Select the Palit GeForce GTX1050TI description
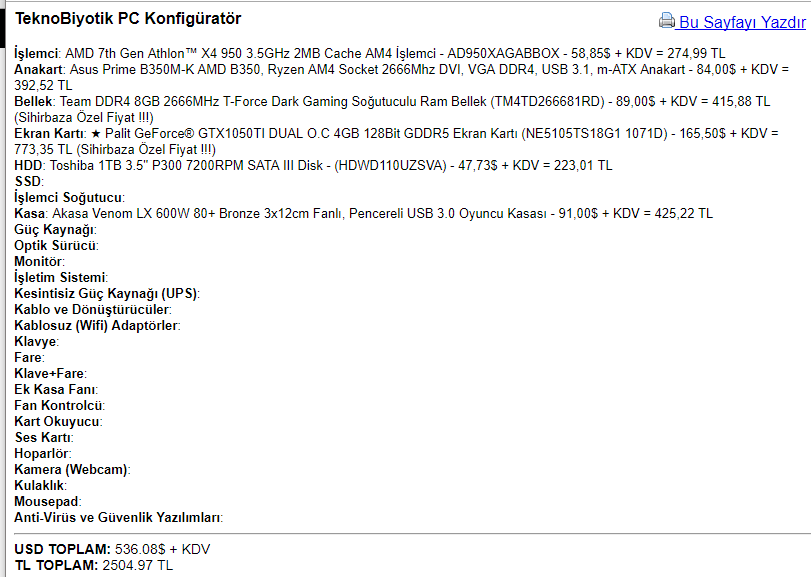811x577 pixels. 386,133
